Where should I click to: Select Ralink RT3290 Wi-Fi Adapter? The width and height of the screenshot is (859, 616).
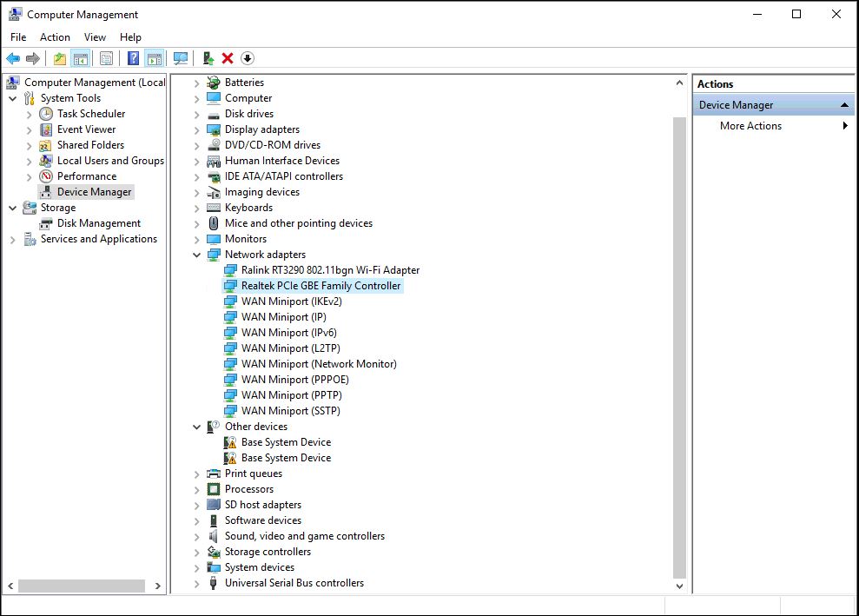pyautogui.click(x=330, y=270)
